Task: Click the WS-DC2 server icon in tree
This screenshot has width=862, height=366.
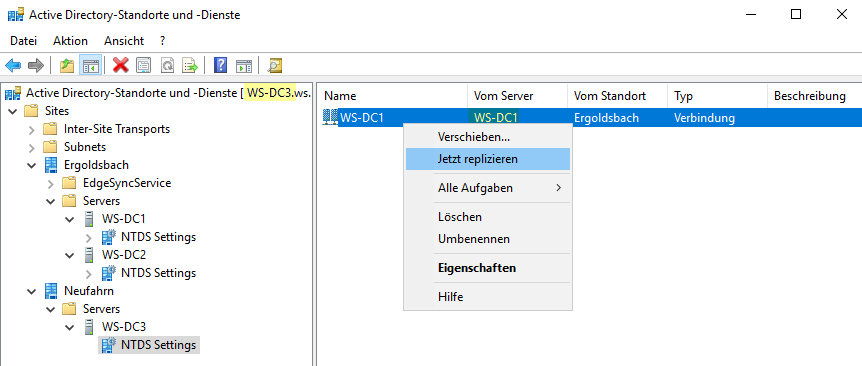Action: tap(89, 255)
